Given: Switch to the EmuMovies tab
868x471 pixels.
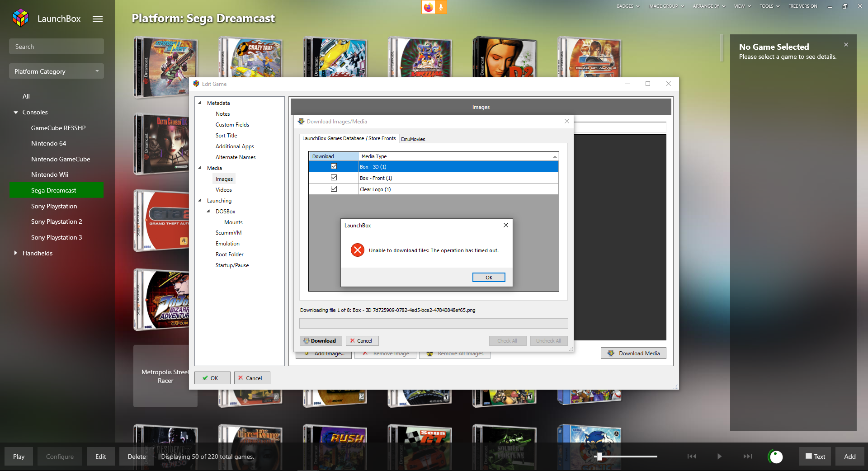Looking at the screenshot, I should click(413, 139).
